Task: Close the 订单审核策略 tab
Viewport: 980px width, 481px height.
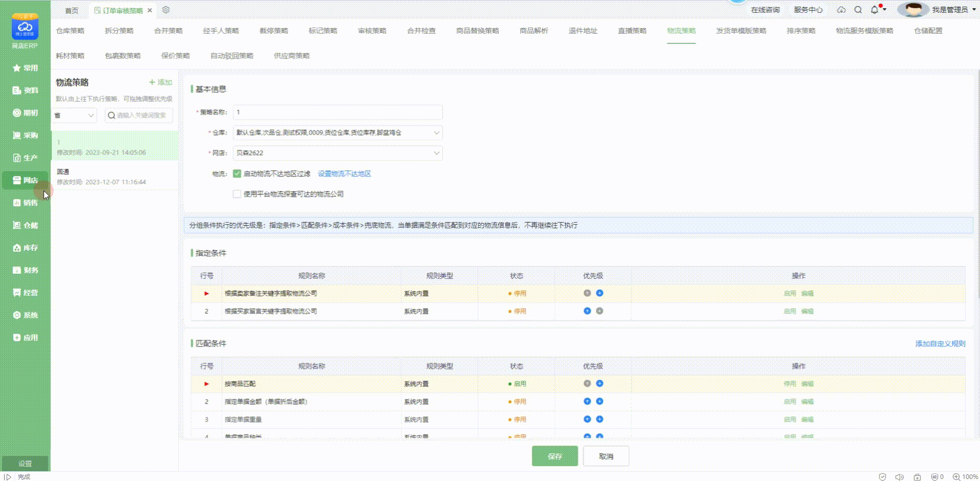Action: pos(150,10)
